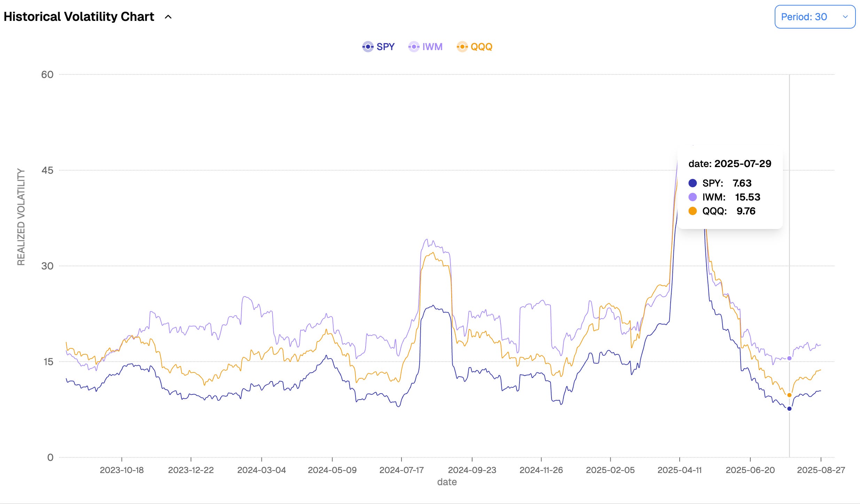This screenshot has height=504, width=860.
Task: Toggle IWM series legend icon
Action: tap(414, 47)
